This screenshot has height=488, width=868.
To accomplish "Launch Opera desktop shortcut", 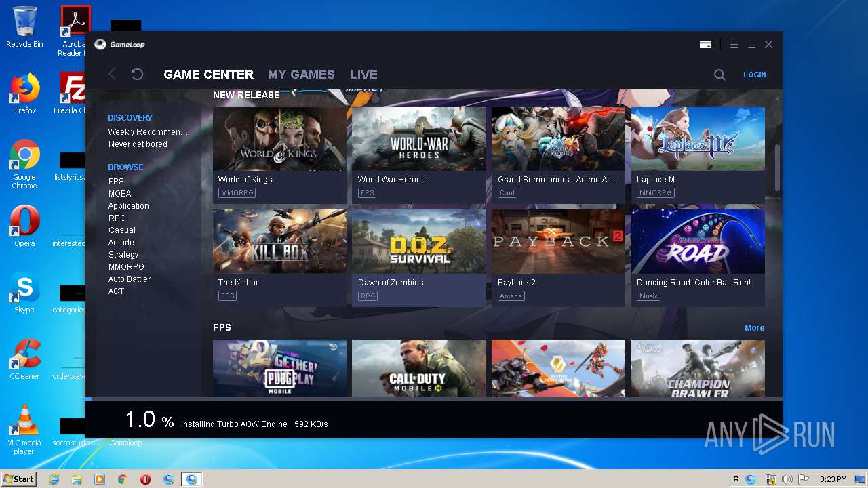I will pos(24,226).
